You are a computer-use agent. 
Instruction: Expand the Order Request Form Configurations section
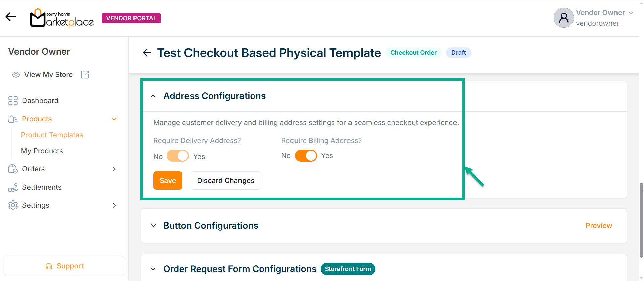point(153,269)
